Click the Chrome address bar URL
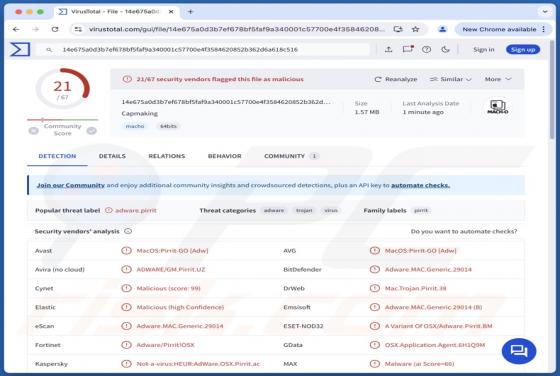Image resolution: width=560 pixels, height=376 pixels. pos(236,29)
